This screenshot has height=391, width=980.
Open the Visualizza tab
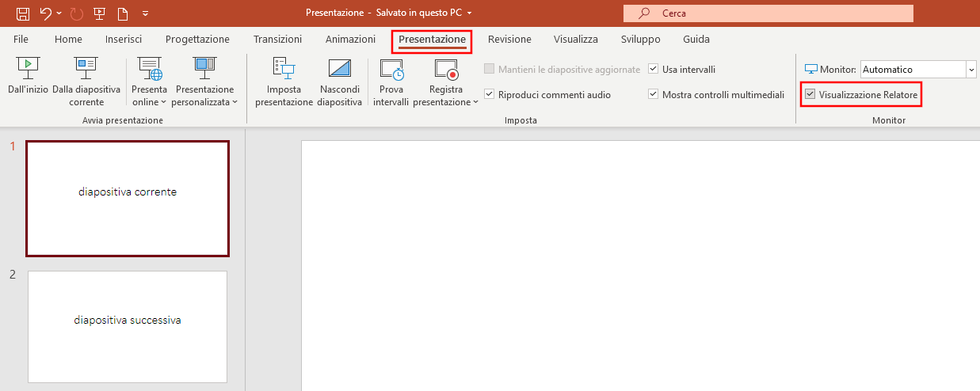576,40
